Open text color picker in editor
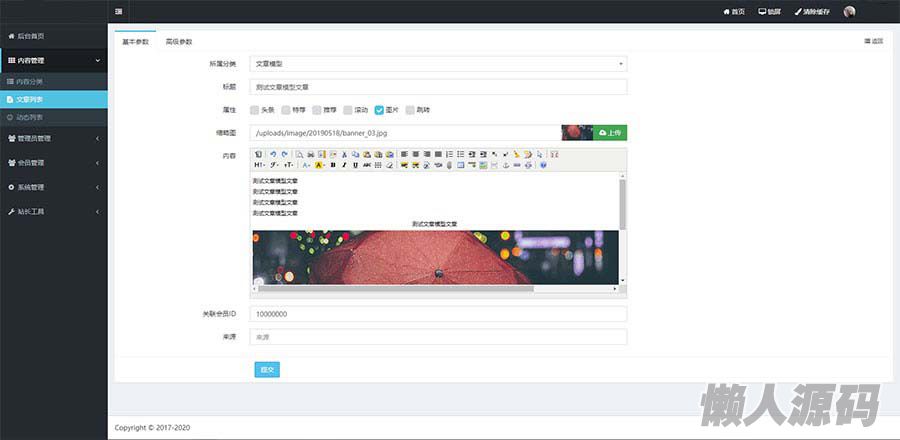The image size is (900, 440). click(306, 165)
